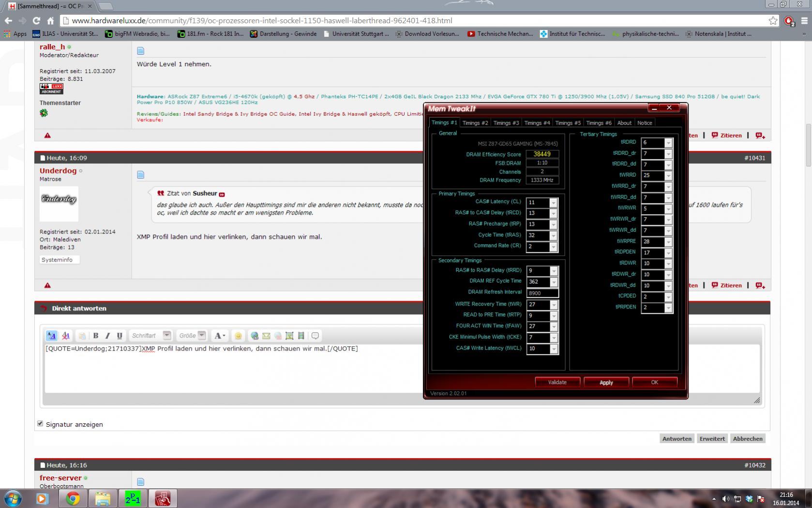Click the green clover icon under Themenstarter
The image size is (812, 508).
[44, 113]
